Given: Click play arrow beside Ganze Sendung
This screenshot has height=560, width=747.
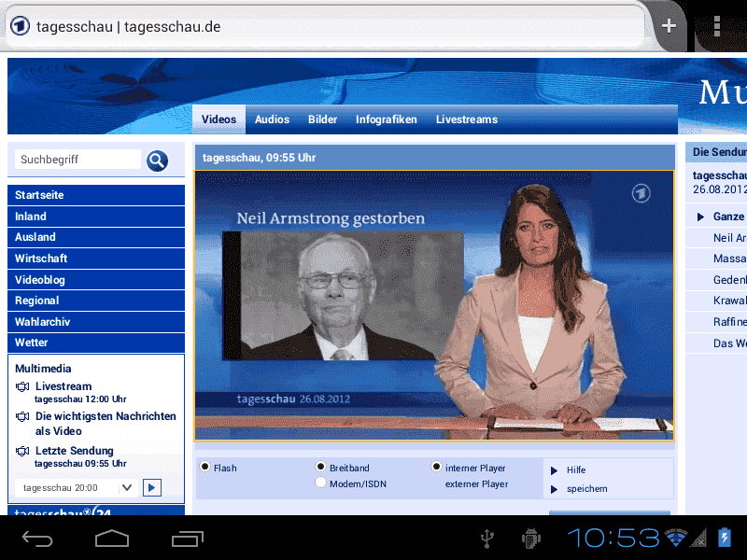Looking at the screenshot, I should click(x=700, y=217).
